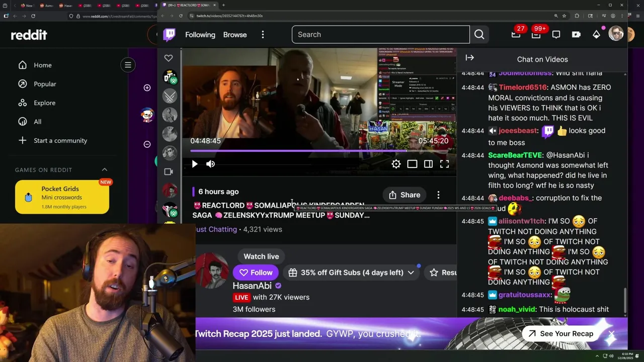Open the Just Chatting category link
The image size is (644, 362).
(216, 229)
